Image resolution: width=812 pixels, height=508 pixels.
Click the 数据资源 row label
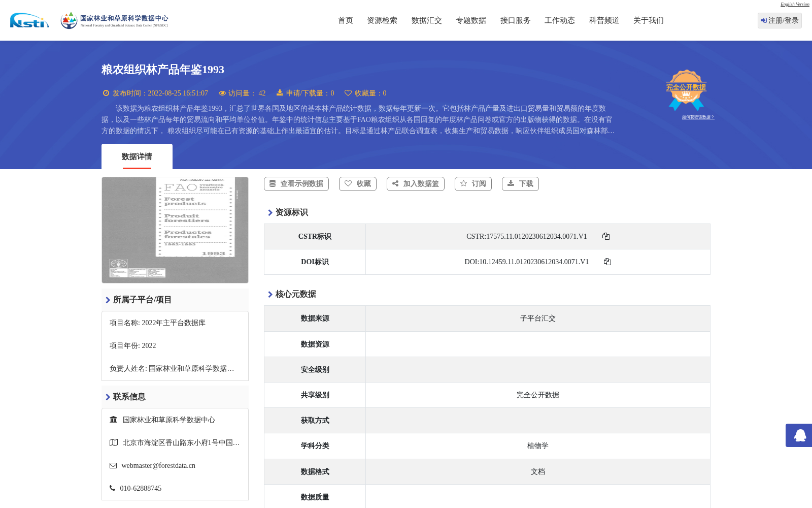point(315,344)
